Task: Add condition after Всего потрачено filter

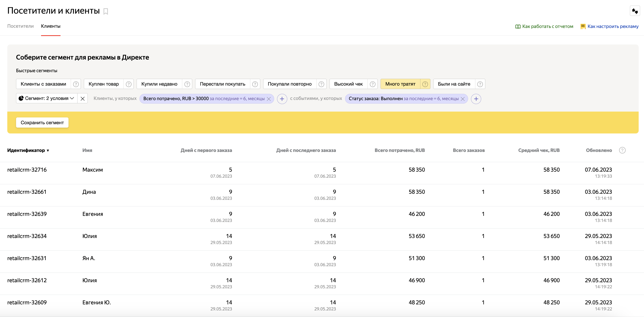Action: pyautogui.click(x=282, y=99)
